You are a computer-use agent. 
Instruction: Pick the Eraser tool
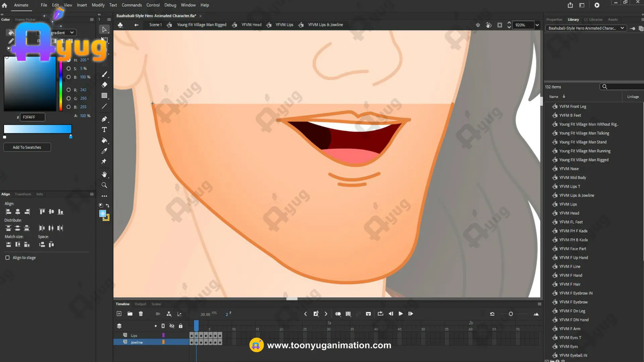104,85
